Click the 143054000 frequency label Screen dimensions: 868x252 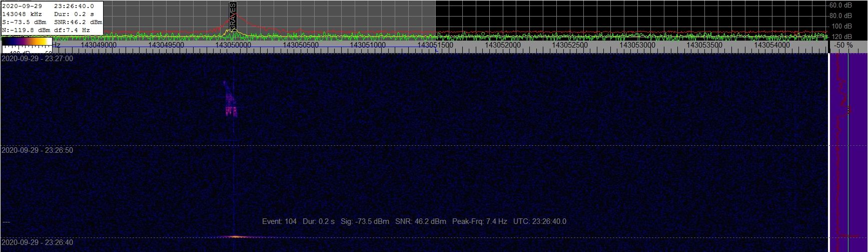point(772,45)
